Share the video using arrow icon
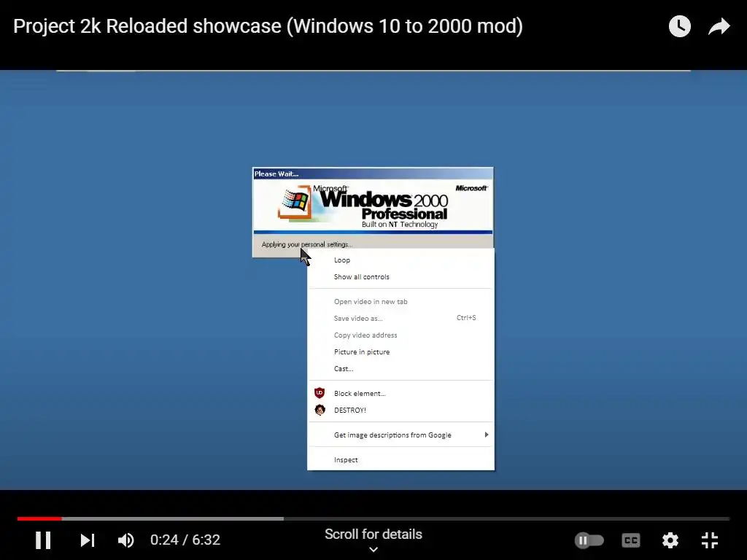Image resolution: width=747 pixels, height=560 pixels. point(719,26)
